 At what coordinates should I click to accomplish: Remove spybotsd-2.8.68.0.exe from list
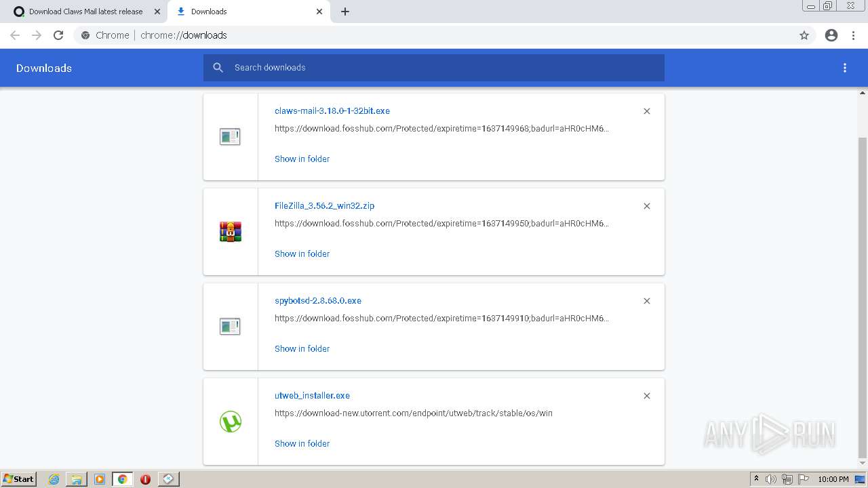pyautogui.click(x=647, y=301)
